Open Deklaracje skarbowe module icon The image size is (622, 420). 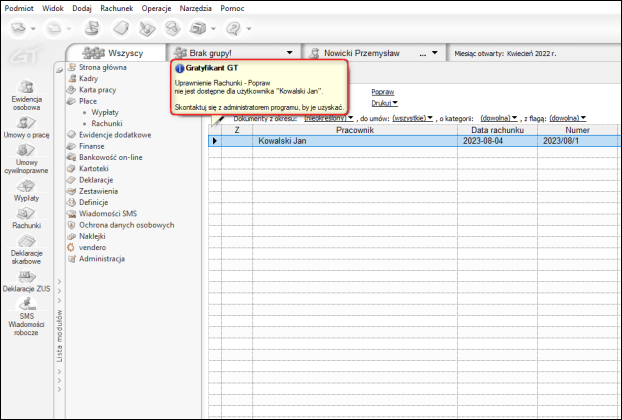tap(26, 249)
